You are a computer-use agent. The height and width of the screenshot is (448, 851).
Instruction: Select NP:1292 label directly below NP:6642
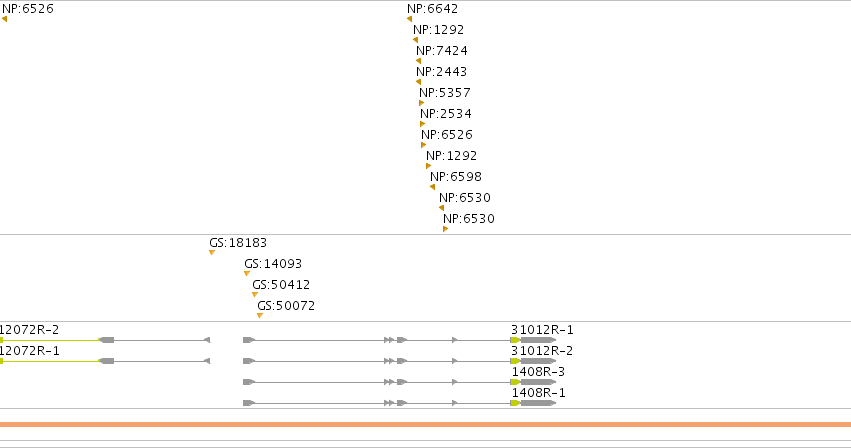(439, 30)
